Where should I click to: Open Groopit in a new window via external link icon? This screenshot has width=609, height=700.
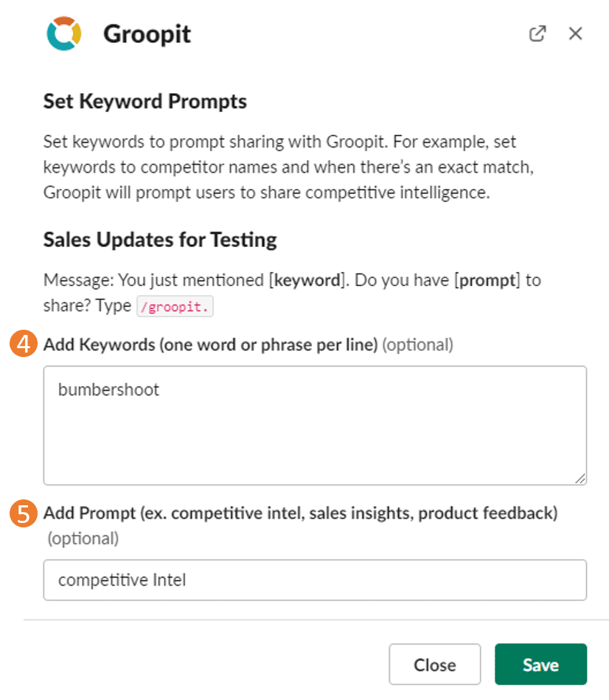[x=537, y=33]
